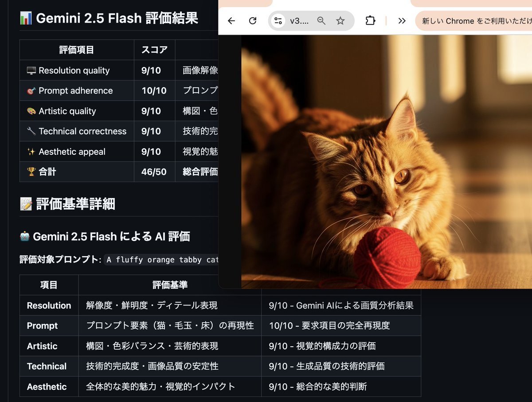Bookmark this page with the star icon
Image resolution: width=532 pixels, height=402 pixels.
[340, 21]
